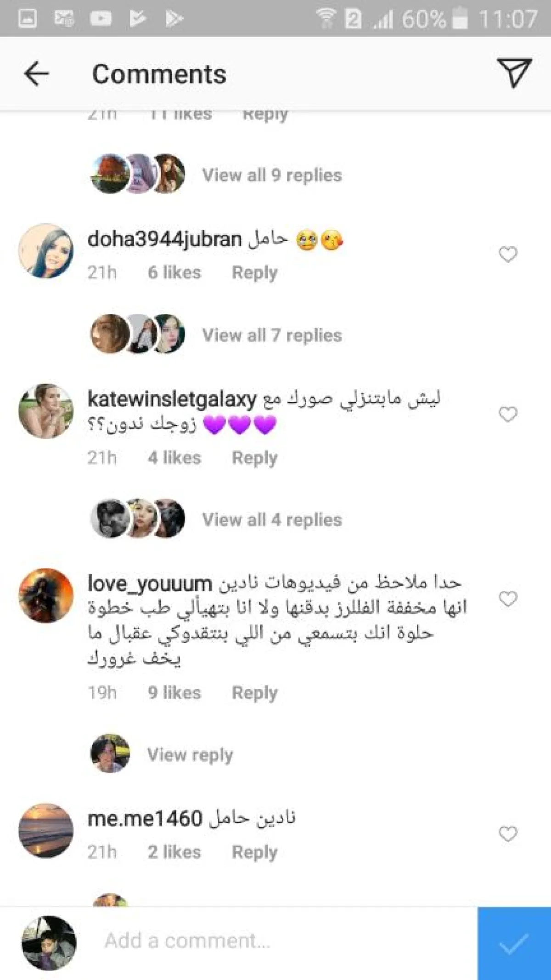Reply to me.me1460's comment
This screenshot has height=980, width=551.
255,852
